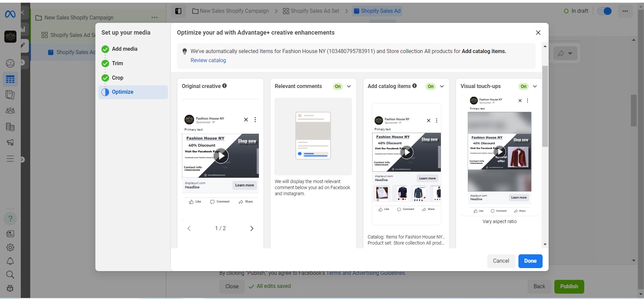
Task: Open Help question mark icon
Action: 10,219
